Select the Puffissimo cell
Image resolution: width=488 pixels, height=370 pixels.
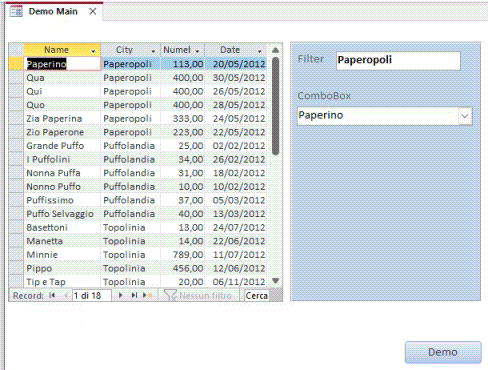pos(62,200)
